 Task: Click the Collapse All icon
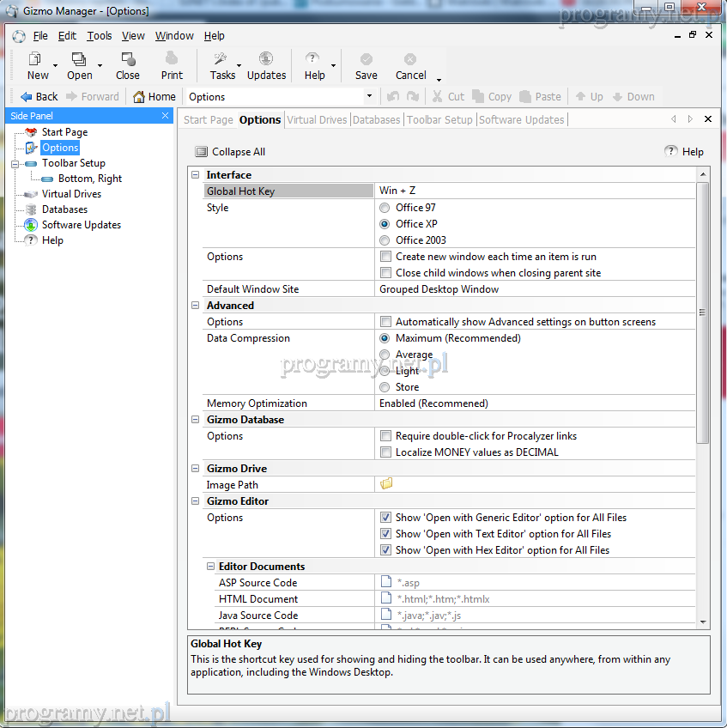(201, 152)
